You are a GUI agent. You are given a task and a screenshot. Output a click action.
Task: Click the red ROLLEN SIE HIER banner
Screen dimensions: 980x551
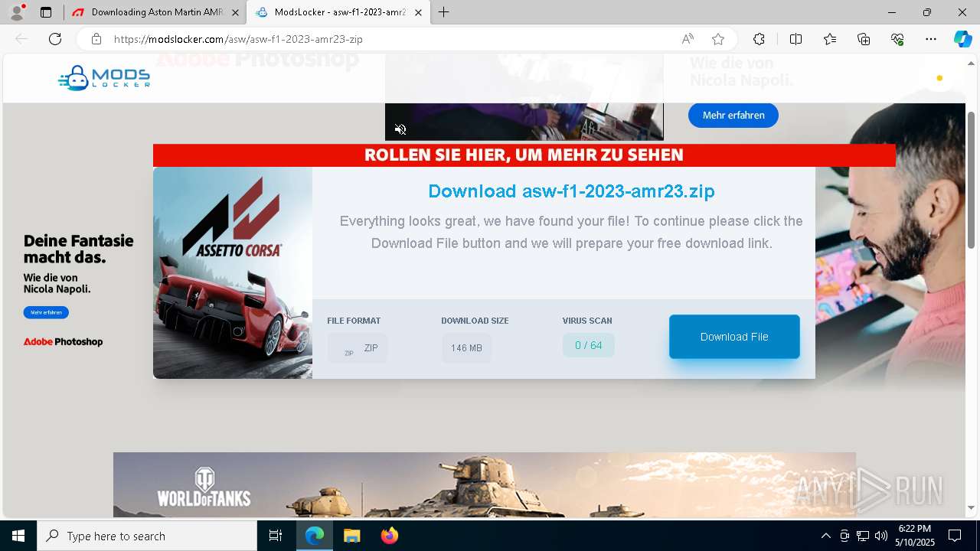524,155
